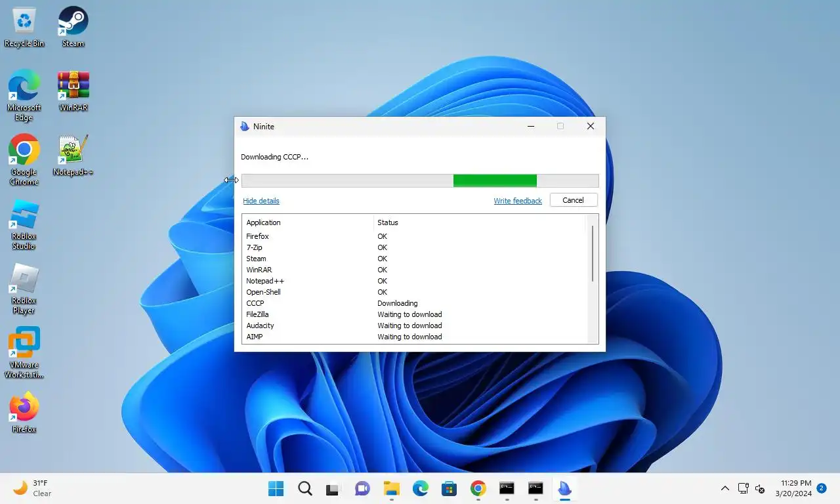Minimize the Ninite window
This screenshot has width=840, height=504.
pos(531,126)
